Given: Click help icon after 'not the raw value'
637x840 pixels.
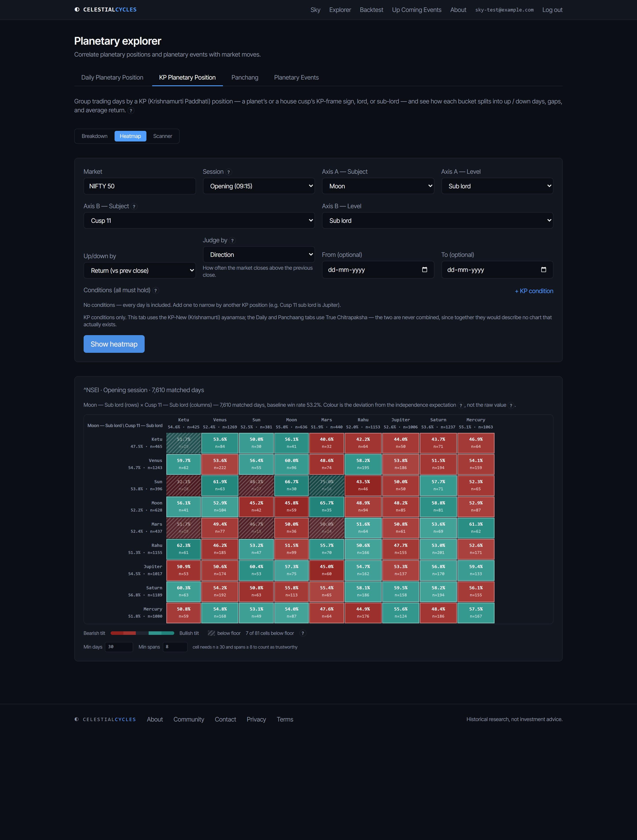Looking at the screenshot, I should pos(511,405).
